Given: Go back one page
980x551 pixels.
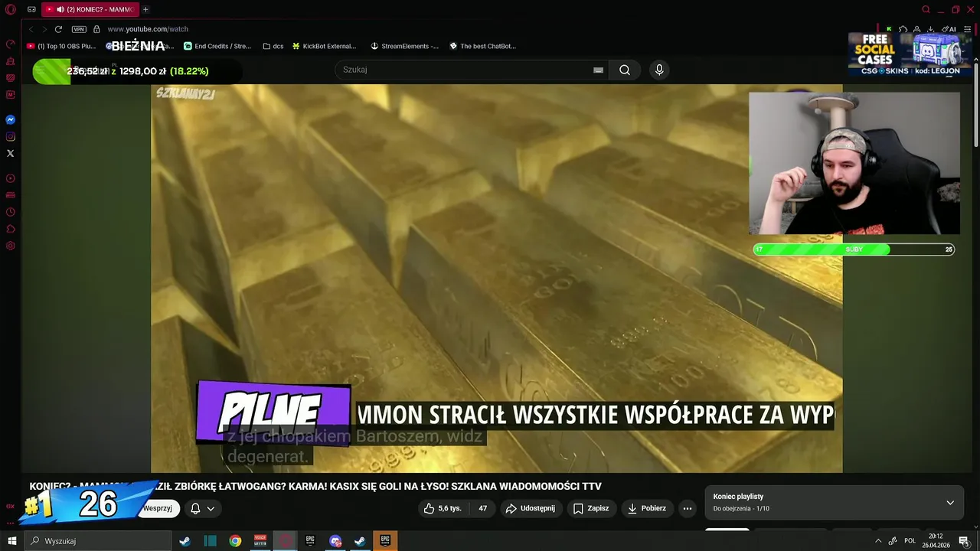Looking at the screenshot, I should tap(31, 29).
